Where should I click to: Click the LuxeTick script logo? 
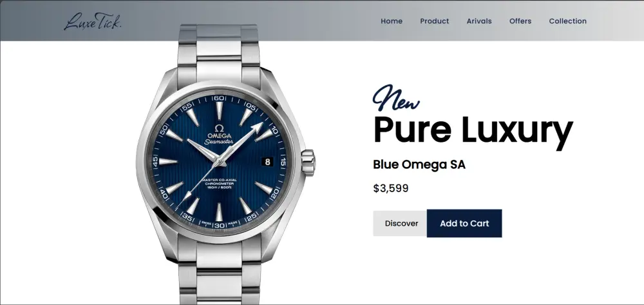click(93, 21)
